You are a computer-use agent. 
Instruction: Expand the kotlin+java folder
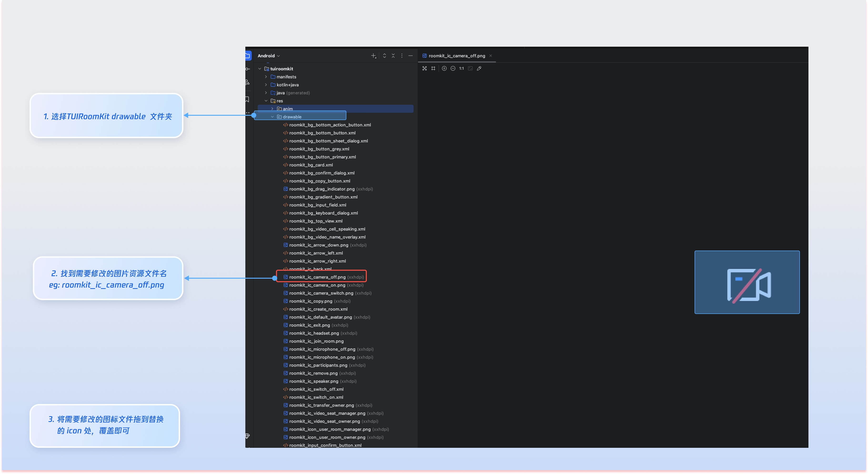click(266, 85)
